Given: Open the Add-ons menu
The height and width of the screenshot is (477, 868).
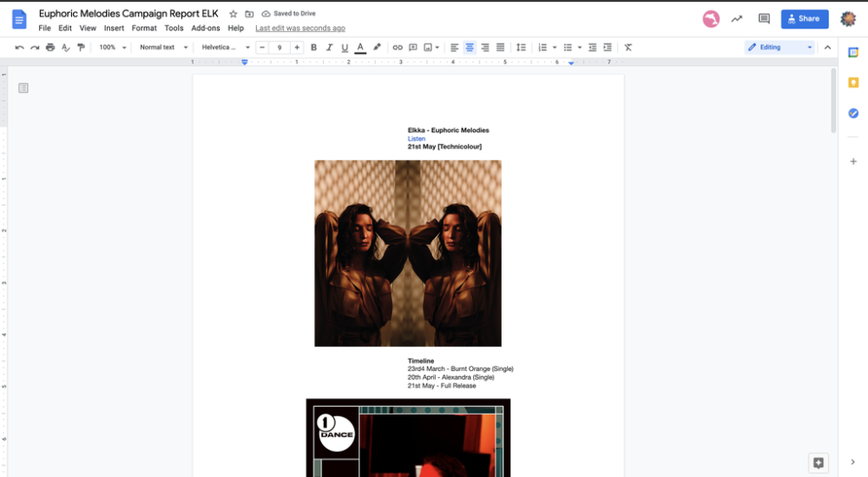Looking at the screenshot, I should [x=205, y=29].
